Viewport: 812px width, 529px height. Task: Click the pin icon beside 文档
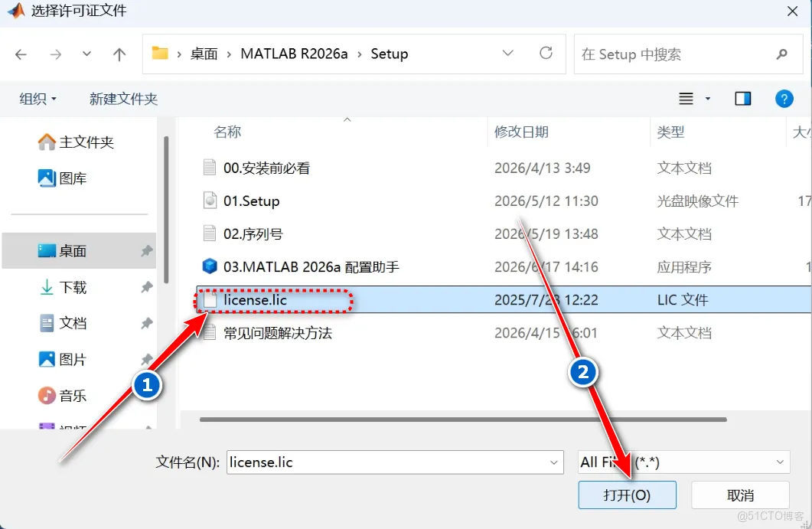click(146, 323)
